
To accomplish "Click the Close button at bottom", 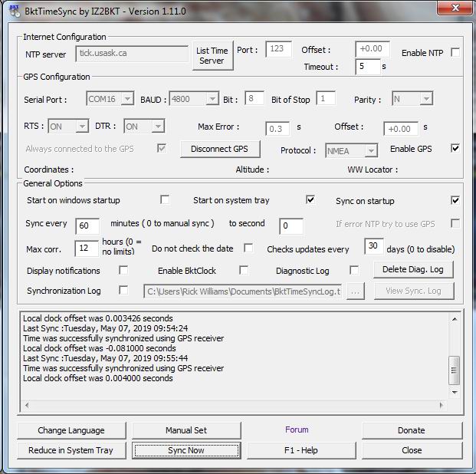I will click(412, 450).
